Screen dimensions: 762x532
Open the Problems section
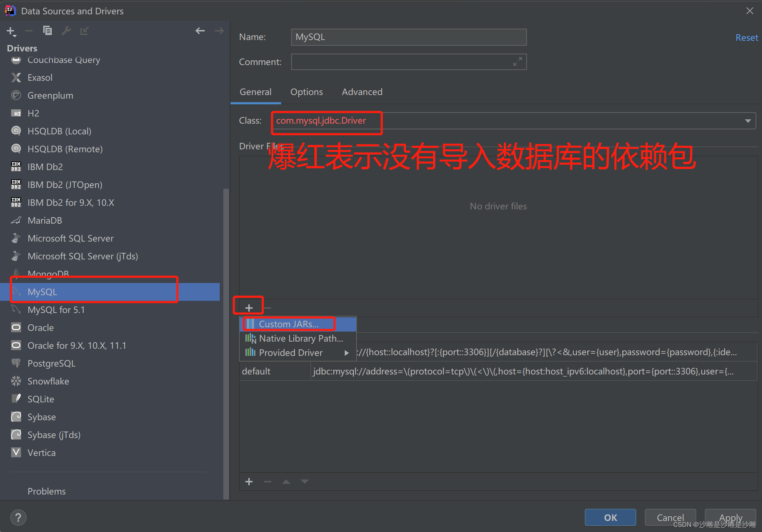(x=46, y=491)
